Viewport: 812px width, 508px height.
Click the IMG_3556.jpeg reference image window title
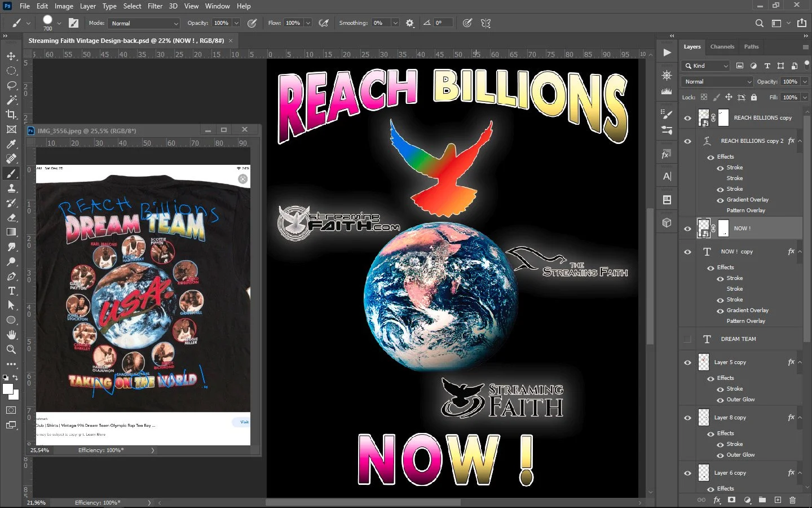(x=87, y=131)
